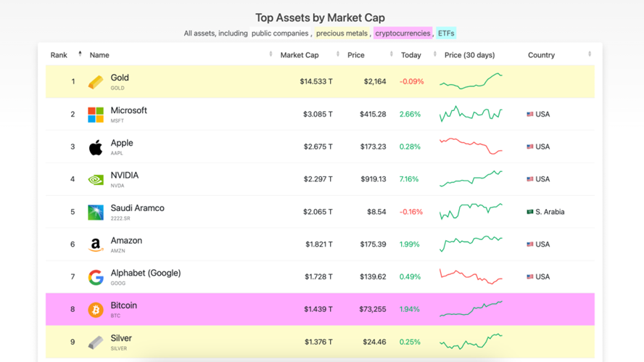Screen dimensions: 644x362
Task: View Alphabet 30-day price chart
Action: [x=471, y=276]
